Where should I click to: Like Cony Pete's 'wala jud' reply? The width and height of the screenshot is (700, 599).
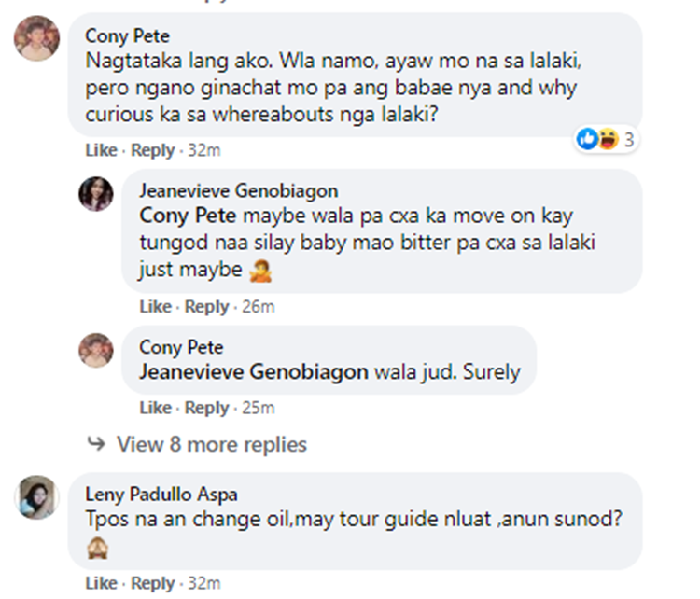[x=155, y=408]
